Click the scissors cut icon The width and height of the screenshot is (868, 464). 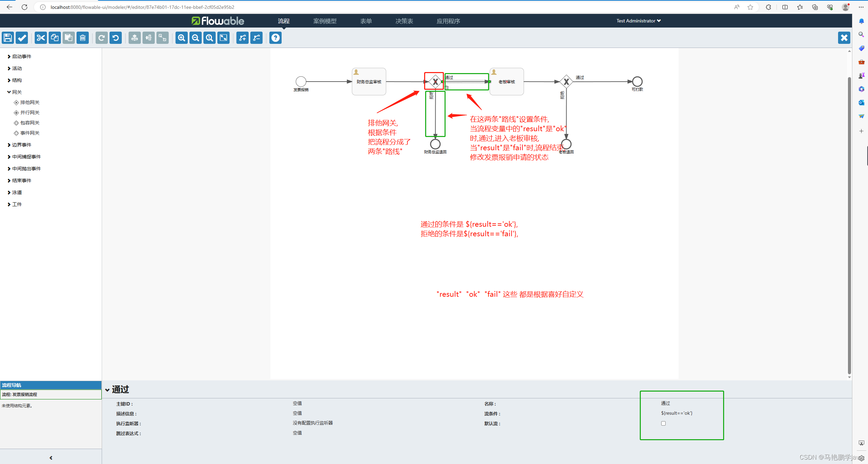coord(41,38)
